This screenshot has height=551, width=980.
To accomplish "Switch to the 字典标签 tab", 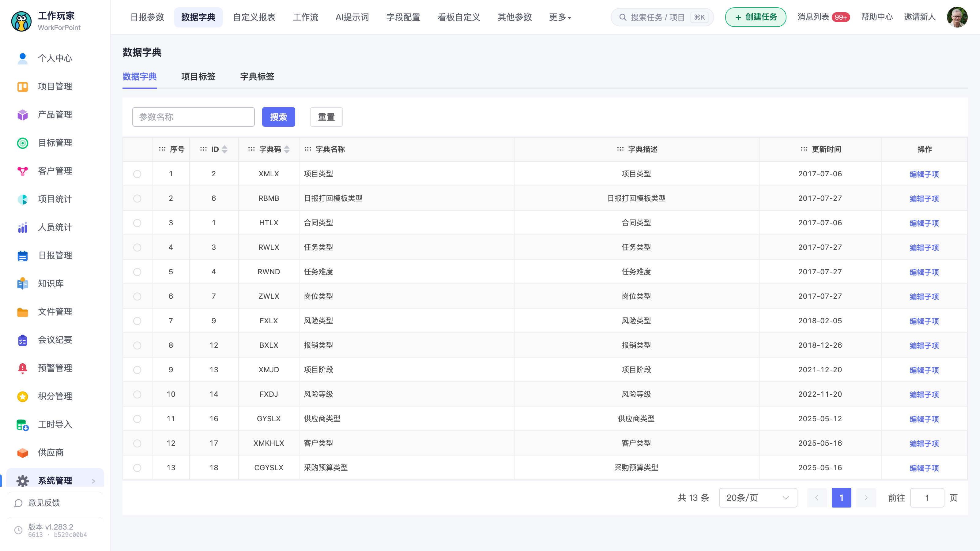I will (257, 77).
